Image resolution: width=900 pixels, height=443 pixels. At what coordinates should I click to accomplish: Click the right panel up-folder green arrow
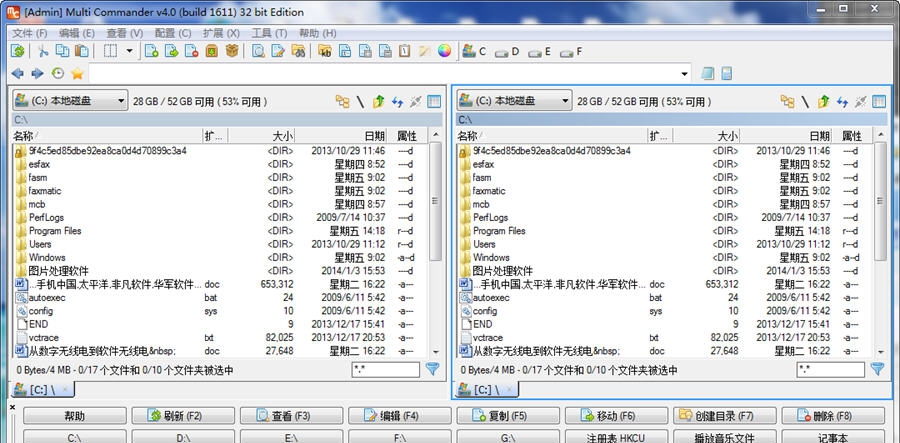click(824, 102)
